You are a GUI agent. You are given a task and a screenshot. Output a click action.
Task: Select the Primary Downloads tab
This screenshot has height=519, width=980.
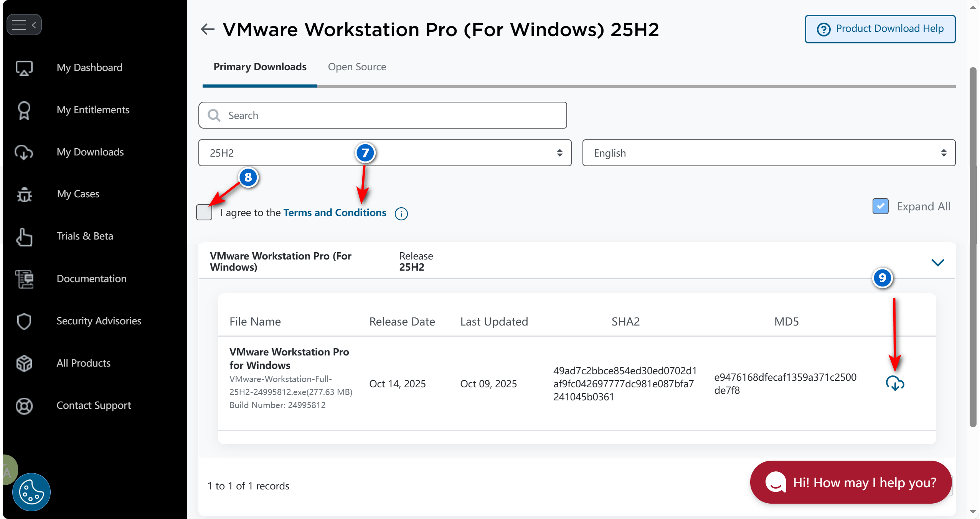point(260,67)
